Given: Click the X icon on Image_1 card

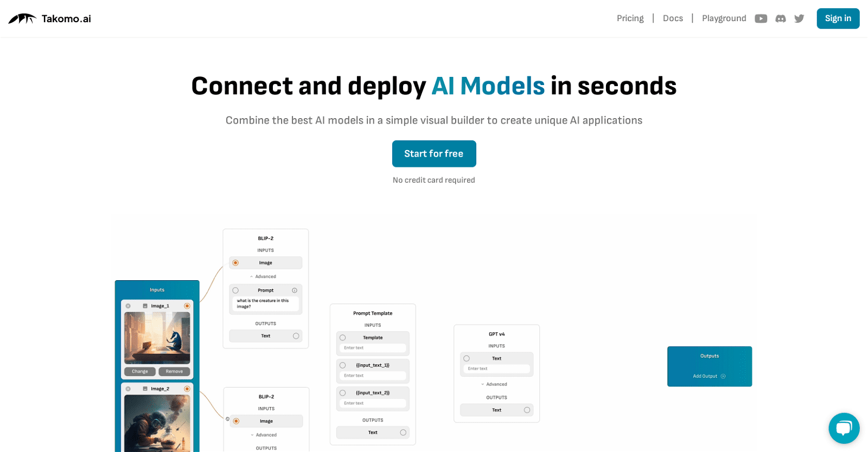Looking at the screenshot, I should point(128,306).
